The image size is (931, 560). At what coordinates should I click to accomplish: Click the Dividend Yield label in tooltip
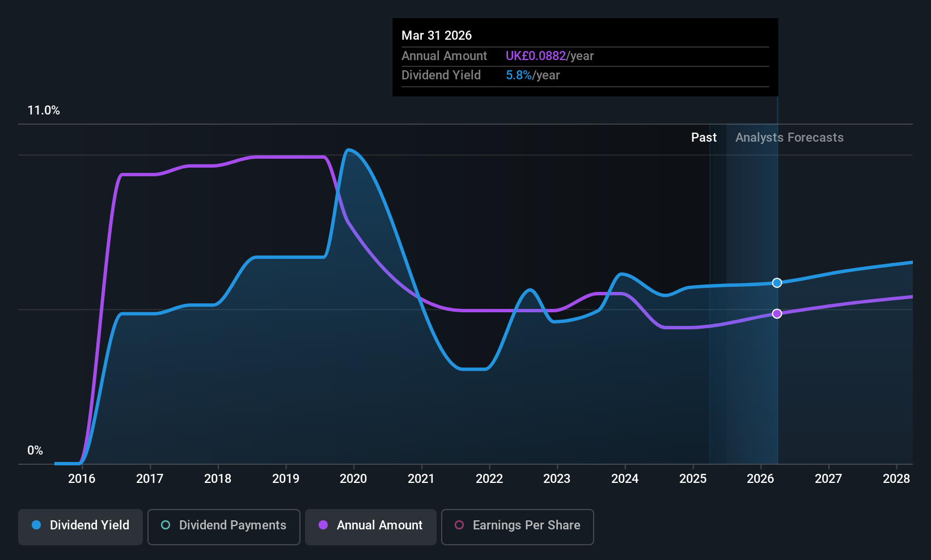click(441, 75)
